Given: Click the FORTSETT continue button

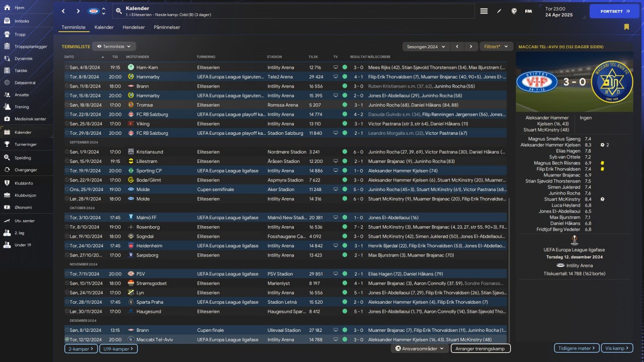Looking at the screenshot, I should (x=614, y=11).
